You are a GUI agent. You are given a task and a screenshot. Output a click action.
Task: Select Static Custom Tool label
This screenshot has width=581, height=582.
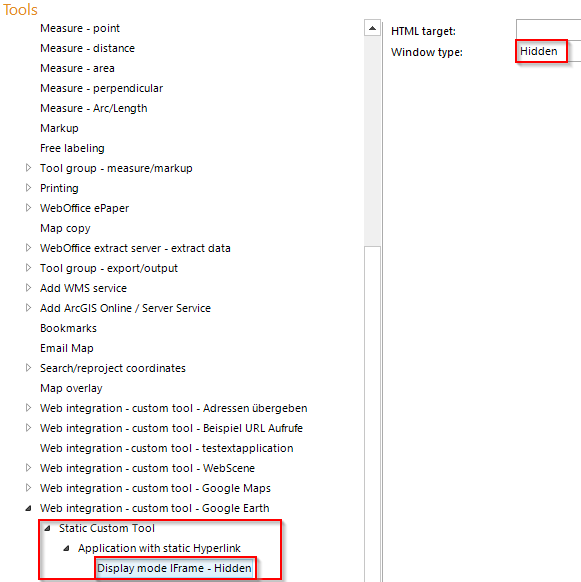107,528
